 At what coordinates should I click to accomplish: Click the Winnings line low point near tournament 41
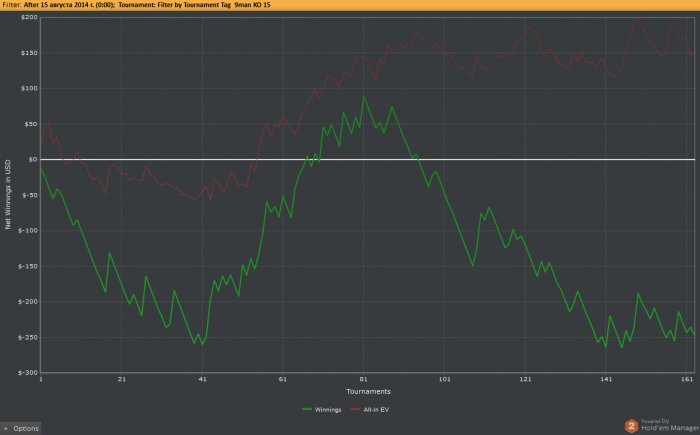click(202, 344)
